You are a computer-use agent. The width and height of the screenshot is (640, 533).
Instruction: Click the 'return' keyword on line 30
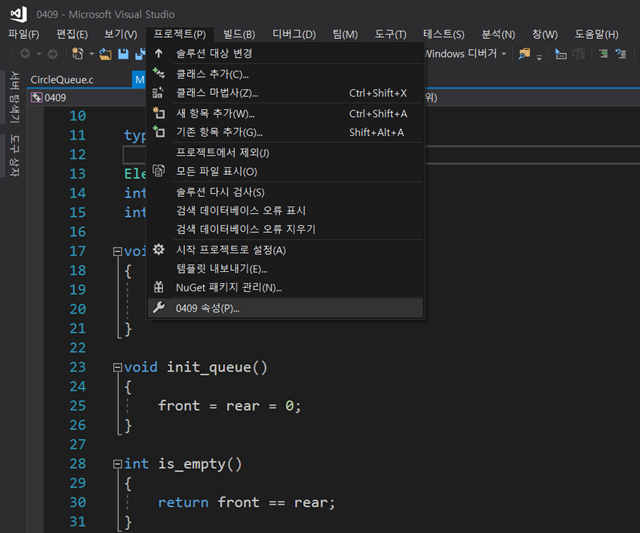[183, 502]
